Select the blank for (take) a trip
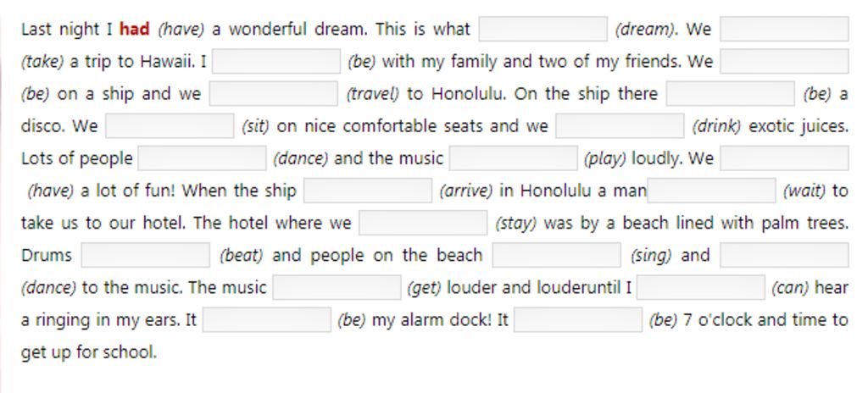The width and height of the screenshot is (868, 393). (x=784, y=29)
